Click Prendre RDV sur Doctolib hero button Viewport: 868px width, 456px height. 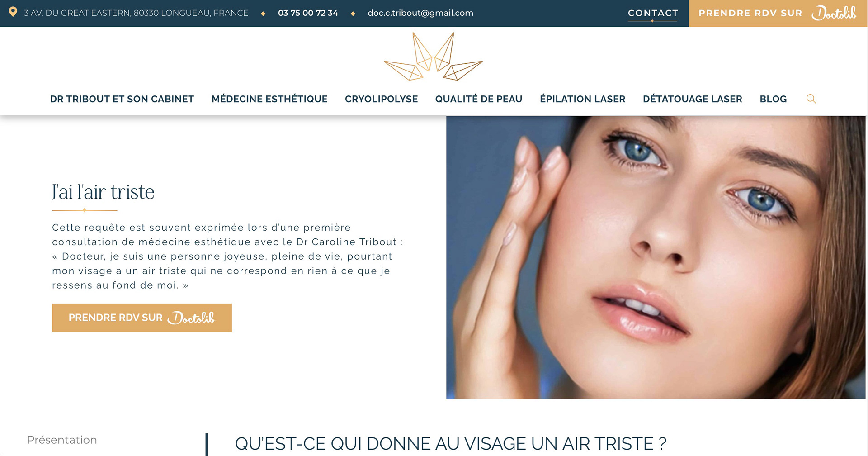pyautogui.click(x=142, y=318)
